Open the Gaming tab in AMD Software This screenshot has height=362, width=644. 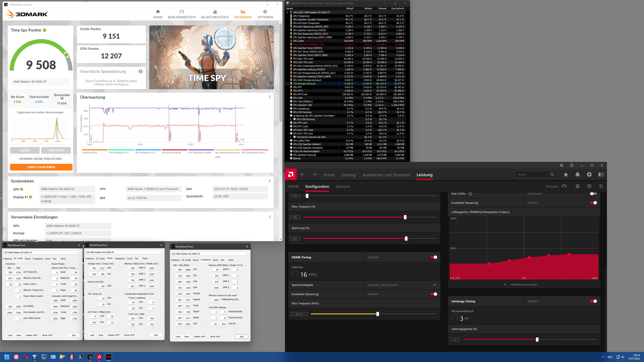click(x=348, y=175)
